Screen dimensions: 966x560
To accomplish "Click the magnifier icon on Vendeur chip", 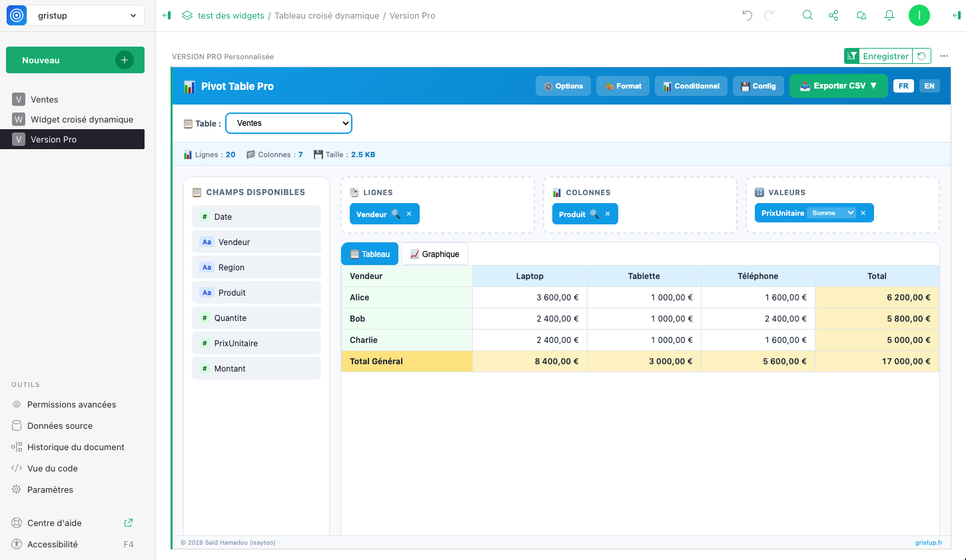I will (x=396, y=214).
